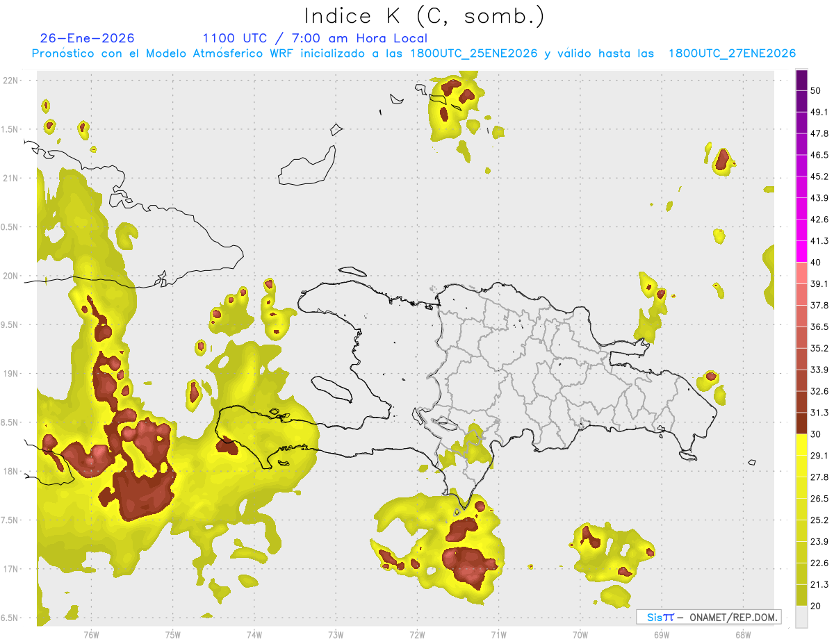Click '1100 UTC / 7:00 am Hora Local' text
The width and height of the screenshot is (834, 644).
point(315,38)
